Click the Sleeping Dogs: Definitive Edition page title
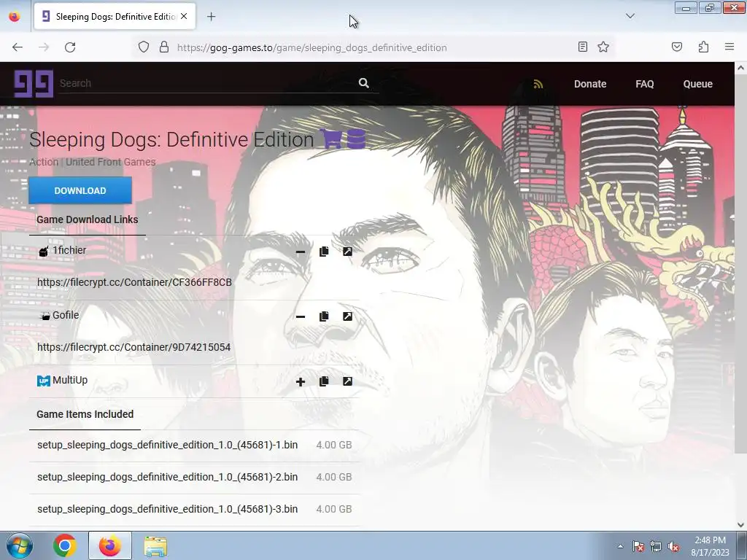This screenshot has height=560, width=747. [171, 139]
